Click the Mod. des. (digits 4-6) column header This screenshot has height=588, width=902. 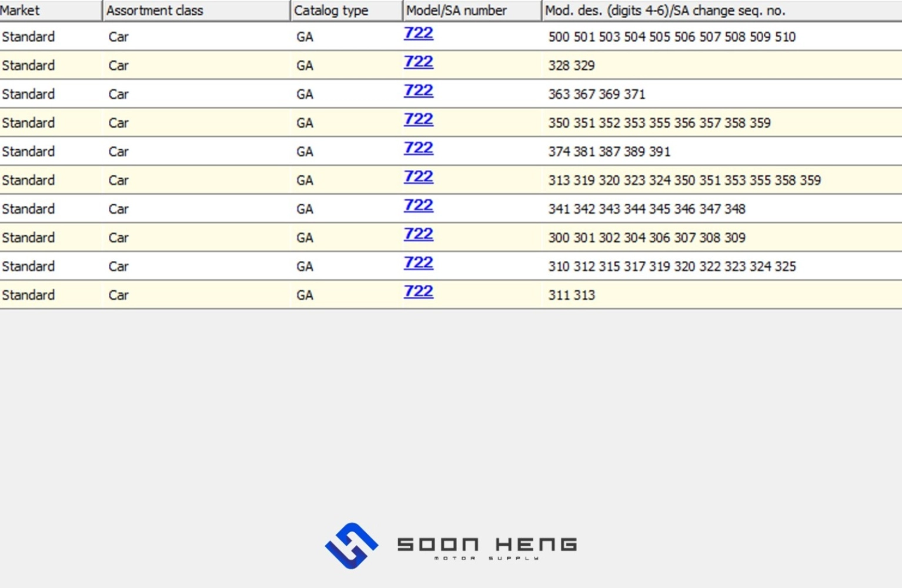tap(723, 11)
